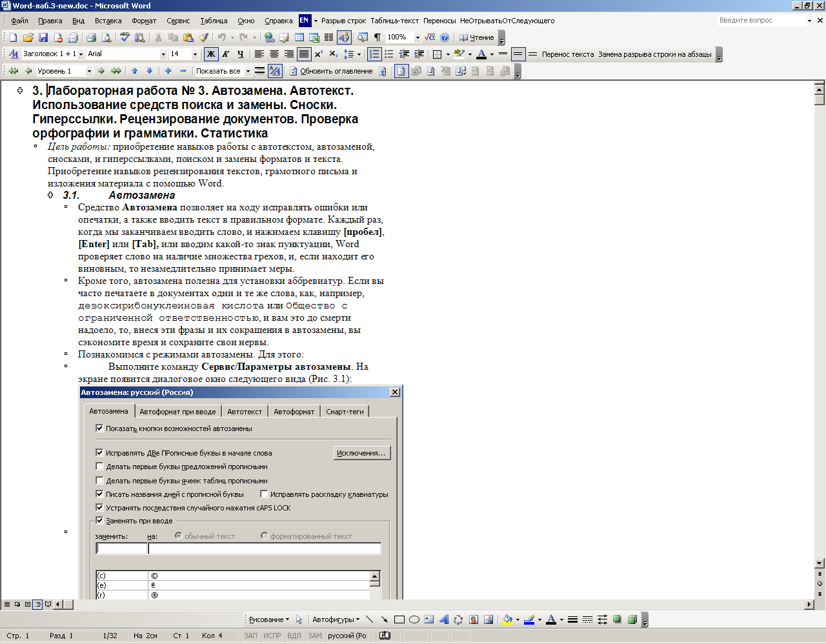Apply fill color from the drawing toolbar
The height and width of the screenshot is (644, 826).
[x=507, y=619]
